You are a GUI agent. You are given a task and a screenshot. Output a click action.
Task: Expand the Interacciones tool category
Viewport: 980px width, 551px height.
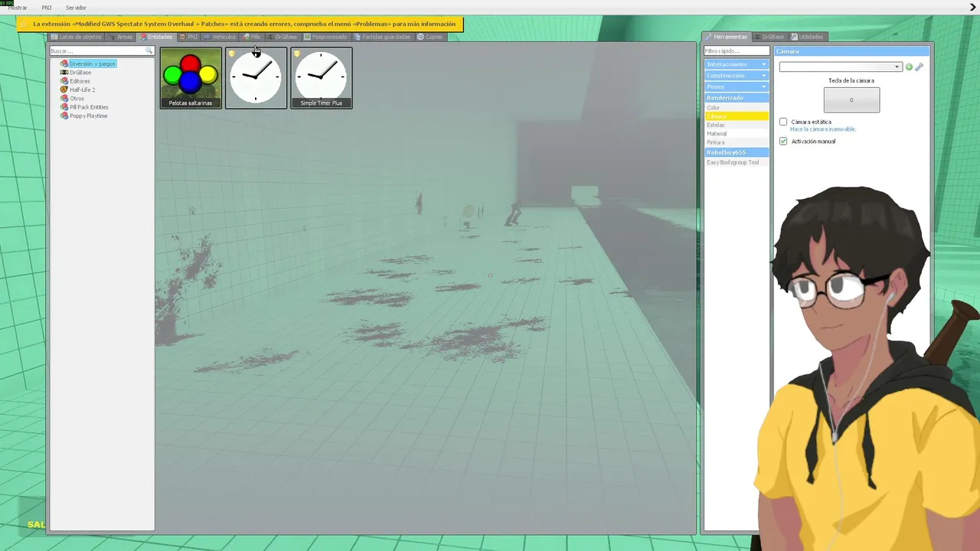click(737, 64)
